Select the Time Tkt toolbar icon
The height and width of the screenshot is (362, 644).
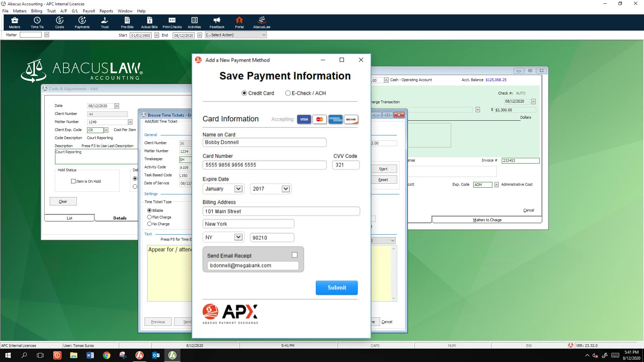coord(37,22)
